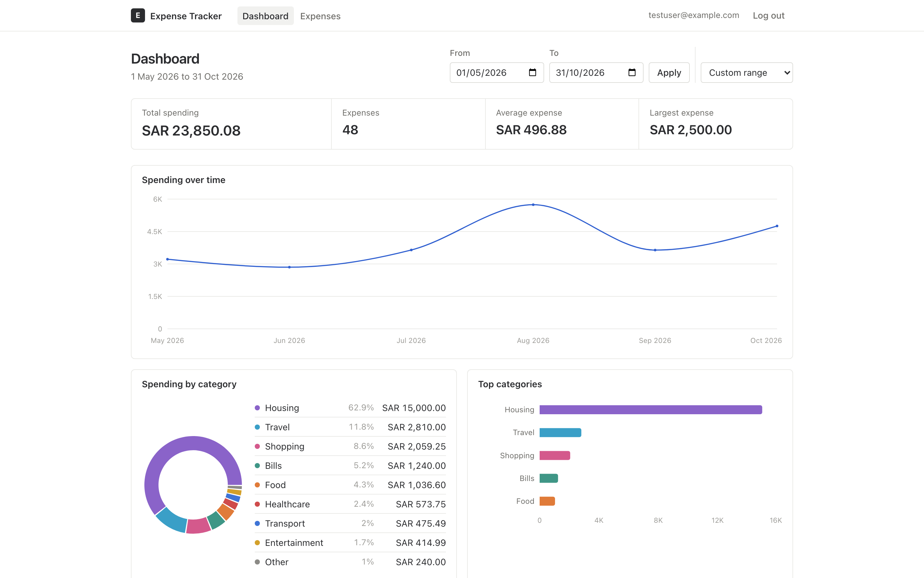Click the Entertainment category row label
This screenshot has width=924, height=578.
click(x=294, y=543)
